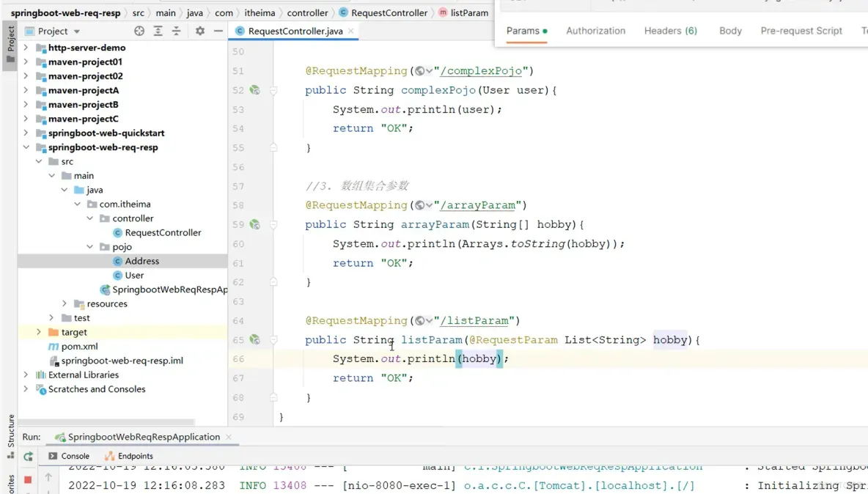Screen dimensions: 868x494
Task: Click gutter icon beside listParam method line 65
Action: (254, 340)
